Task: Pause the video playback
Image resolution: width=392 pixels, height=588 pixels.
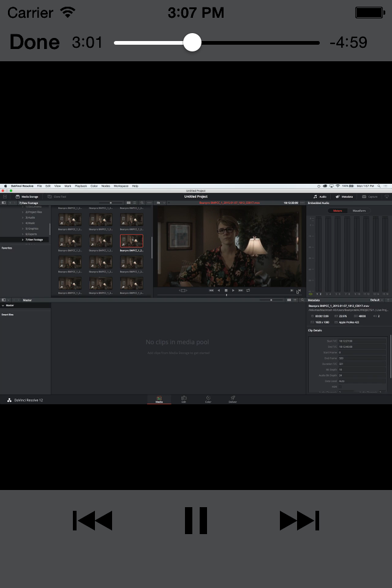Action: click(x=196, y=521)
